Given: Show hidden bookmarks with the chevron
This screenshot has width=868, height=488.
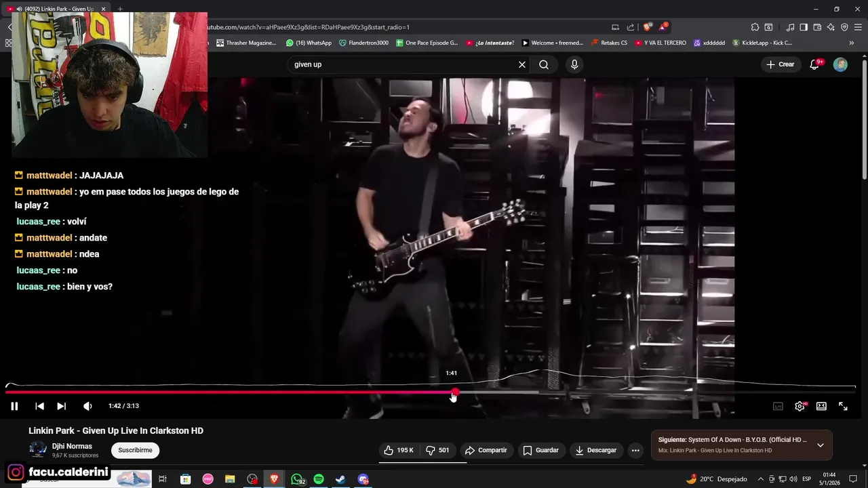Looking at the screenshot, I should (851, 43).
